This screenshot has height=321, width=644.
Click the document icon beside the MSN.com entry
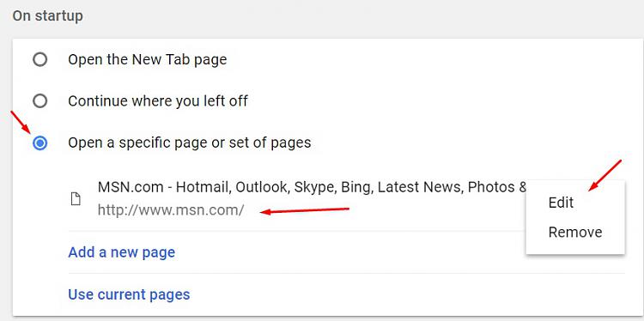(x=76, y=199)
